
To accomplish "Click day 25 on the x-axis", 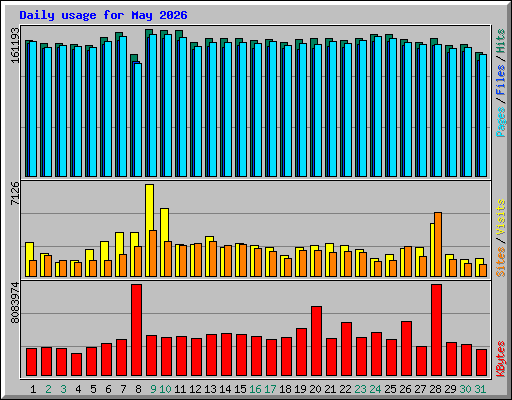I will 390,389.
